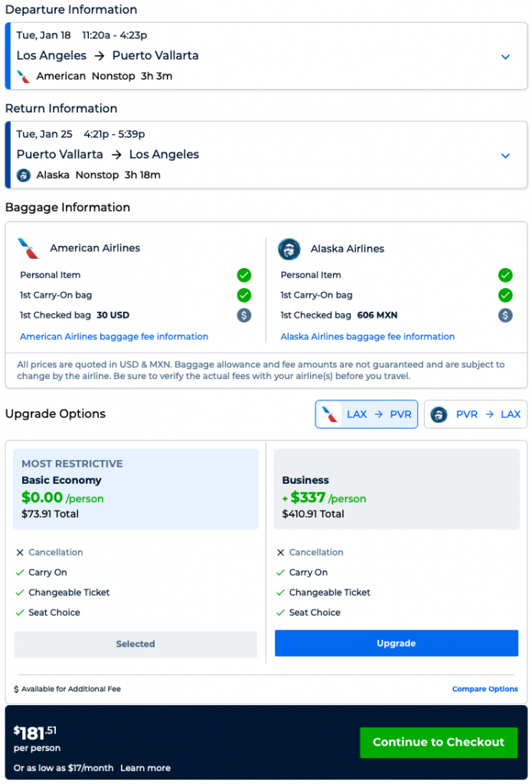
Task: Choose the Business fare option card
Action: 396,489
